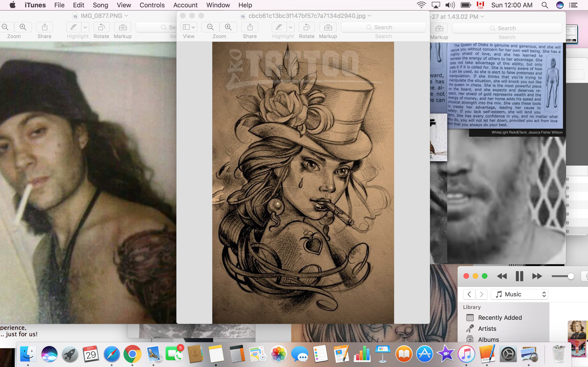The image size is (588, 367).
Task: Click Zoom out in cbcb61c13 image window
Action: pyautogui.click(x=210, y=27)
